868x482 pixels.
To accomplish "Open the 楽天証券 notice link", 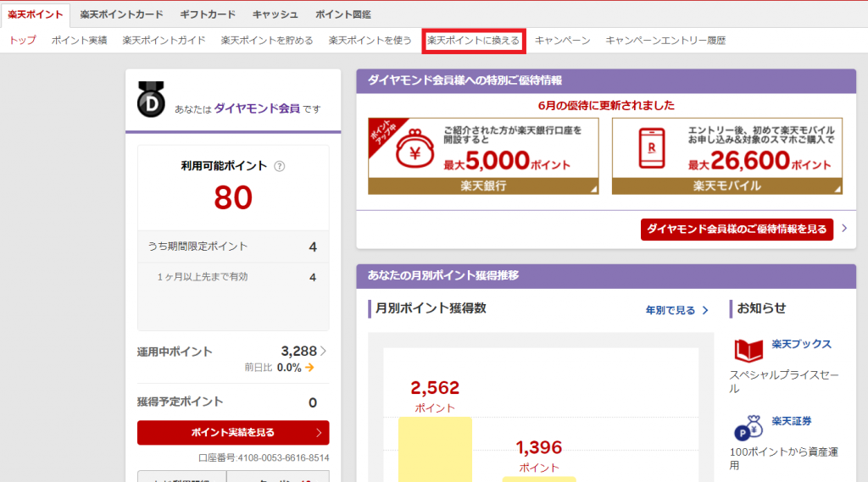I will point(792,421).
